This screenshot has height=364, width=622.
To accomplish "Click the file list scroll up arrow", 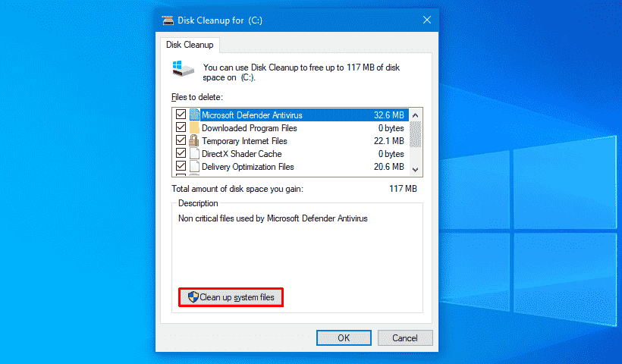I will click(416, 115).
